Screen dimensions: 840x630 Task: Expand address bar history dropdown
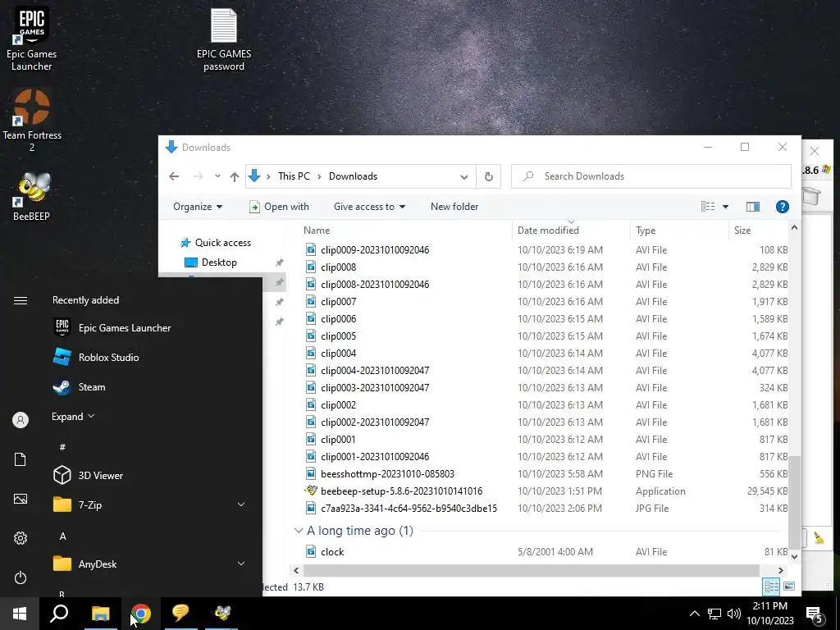(x=464, y=177)
